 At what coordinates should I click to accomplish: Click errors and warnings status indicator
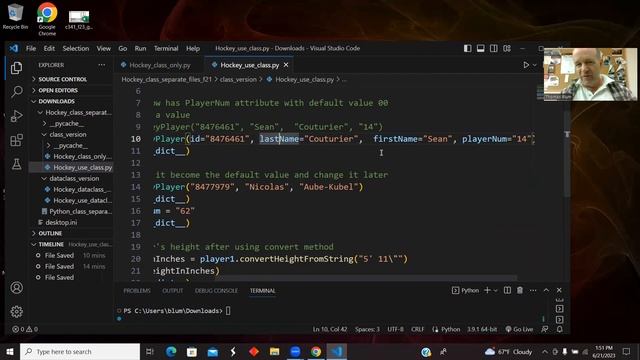pyautogui.click(x=25, y=329)
